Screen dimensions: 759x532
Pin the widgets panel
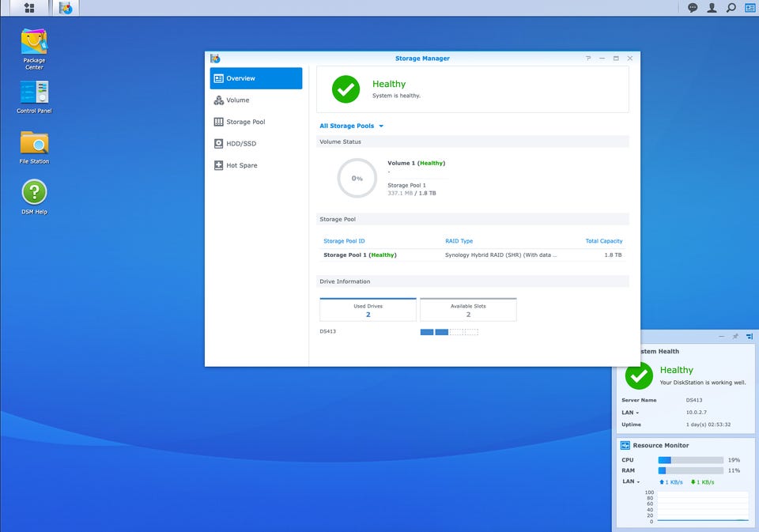coord(735,336)
